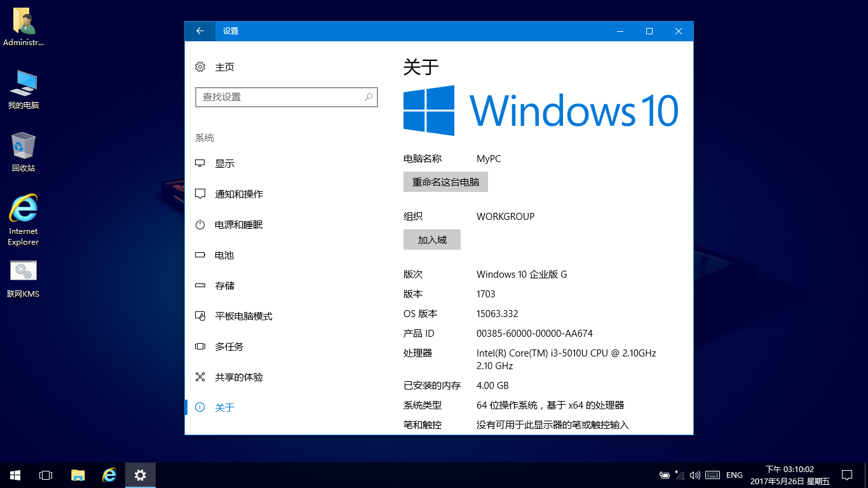Select the 通知和操作 notification icon
This screenshot has height=488, width=868.
pyautogui.click(x=200, y=194)
